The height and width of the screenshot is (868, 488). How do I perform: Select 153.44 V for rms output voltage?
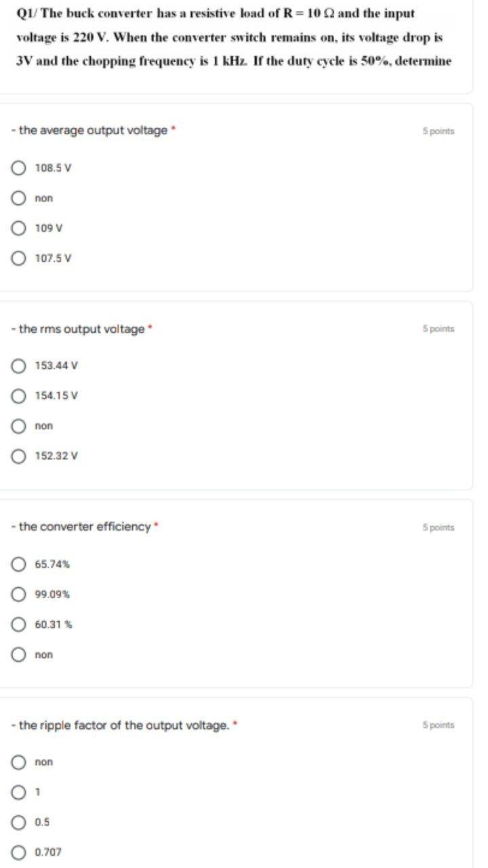[20, 366]
